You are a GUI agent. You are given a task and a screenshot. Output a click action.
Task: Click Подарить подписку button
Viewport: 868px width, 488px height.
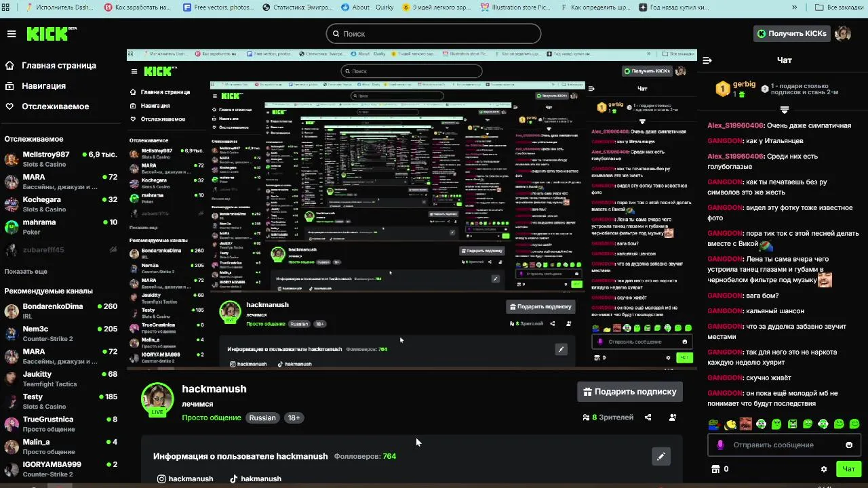629,391
